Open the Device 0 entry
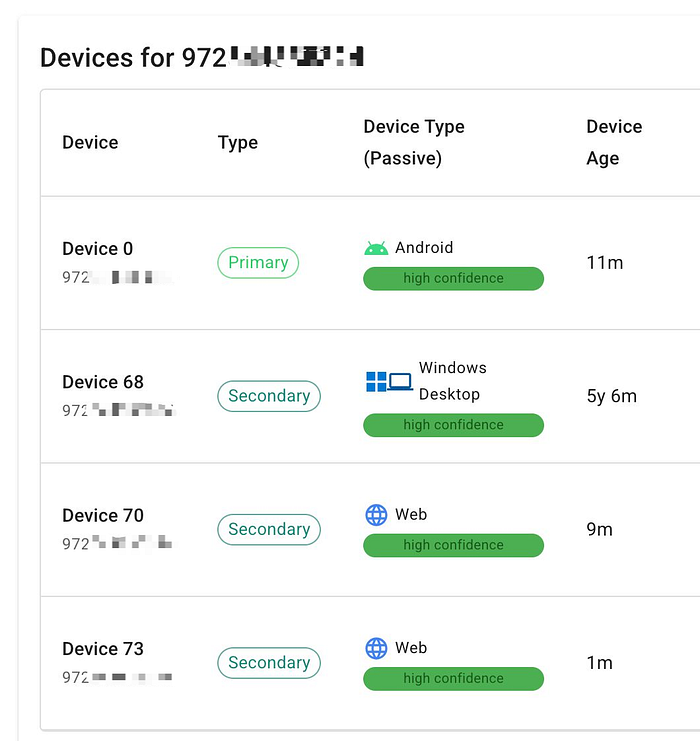The image size is (700, 741). tap(97, 249)
